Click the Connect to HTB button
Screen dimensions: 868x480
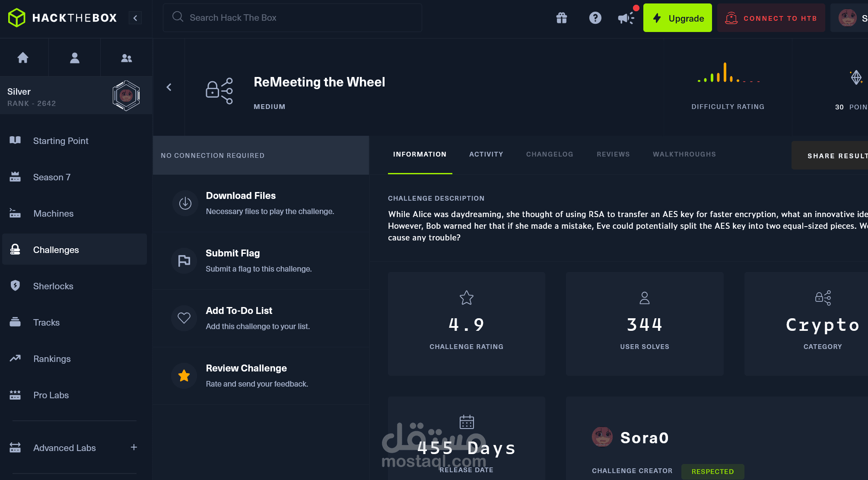coord(771,18)
